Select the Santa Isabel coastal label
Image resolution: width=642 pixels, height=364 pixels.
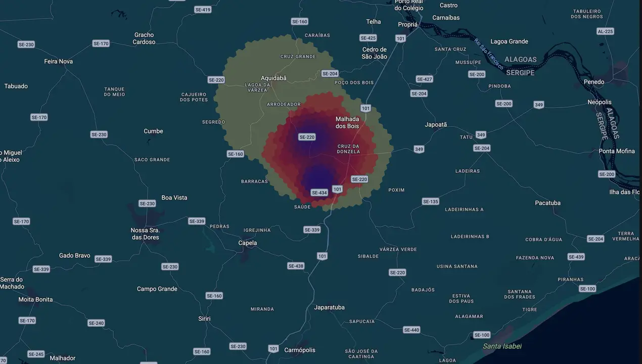coord(502,346)
